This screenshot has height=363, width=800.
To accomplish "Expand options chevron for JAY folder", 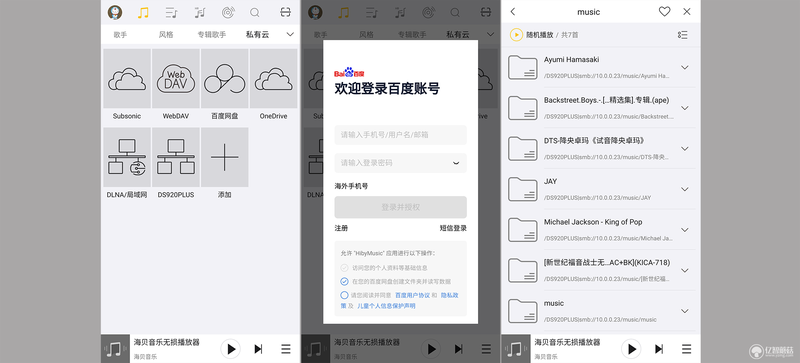I will point(685,189).
